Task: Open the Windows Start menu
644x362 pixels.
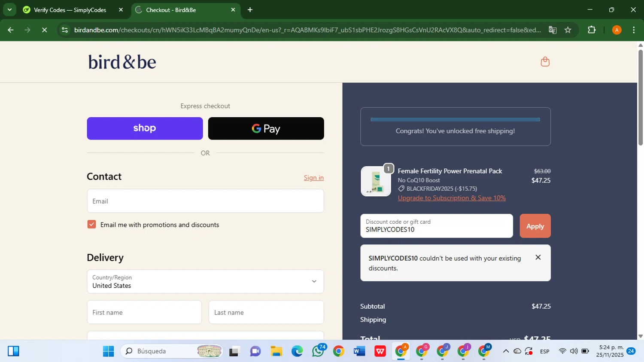Action: click(108, 351)
